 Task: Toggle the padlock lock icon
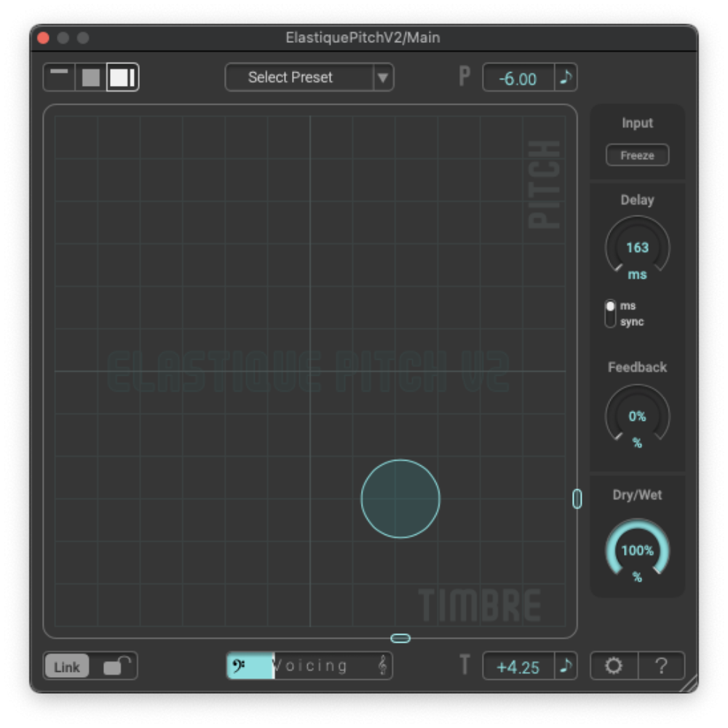tap(116, 666)
